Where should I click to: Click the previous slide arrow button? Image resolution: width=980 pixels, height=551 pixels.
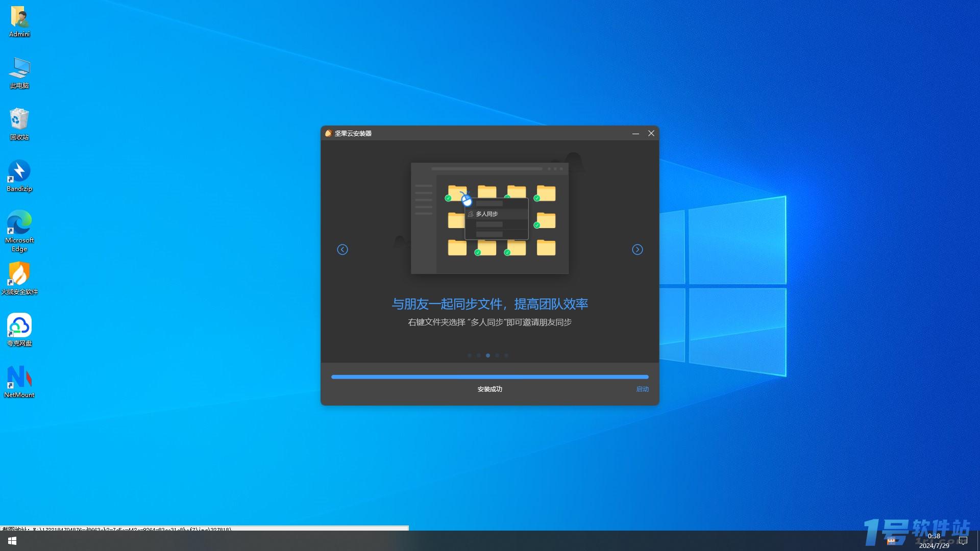(x=342, y=249)
